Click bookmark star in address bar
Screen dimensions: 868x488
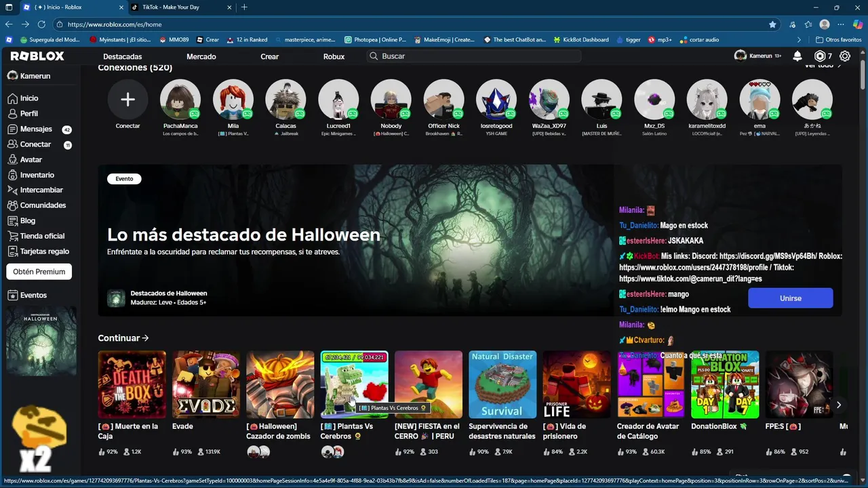tap(772, 24)
